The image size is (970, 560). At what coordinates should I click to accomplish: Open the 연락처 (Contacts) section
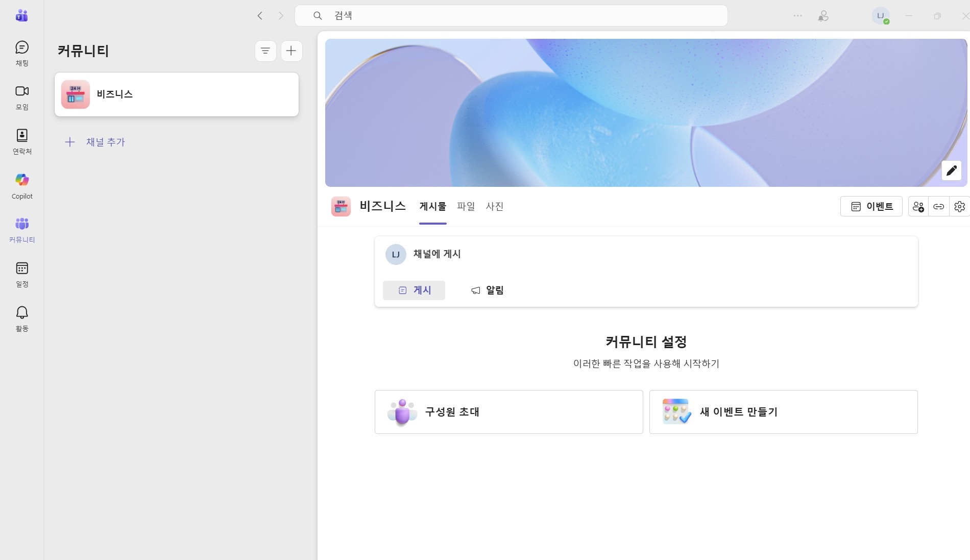22,141
